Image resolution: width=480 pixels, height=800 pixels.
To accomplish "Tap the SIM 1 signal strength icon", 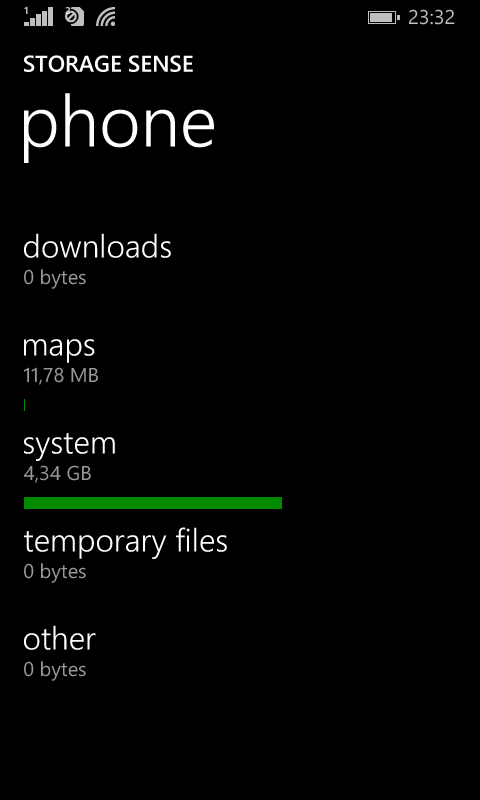I will coord(38,17).
